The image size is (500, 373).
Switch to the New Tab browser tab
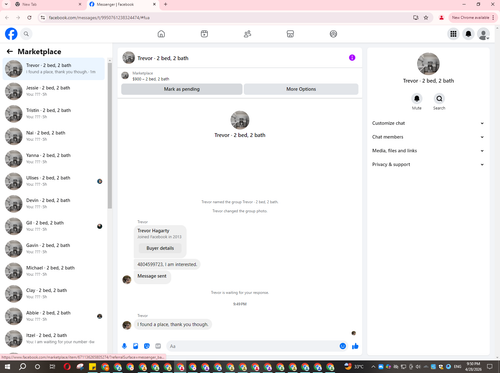point(48,4)
